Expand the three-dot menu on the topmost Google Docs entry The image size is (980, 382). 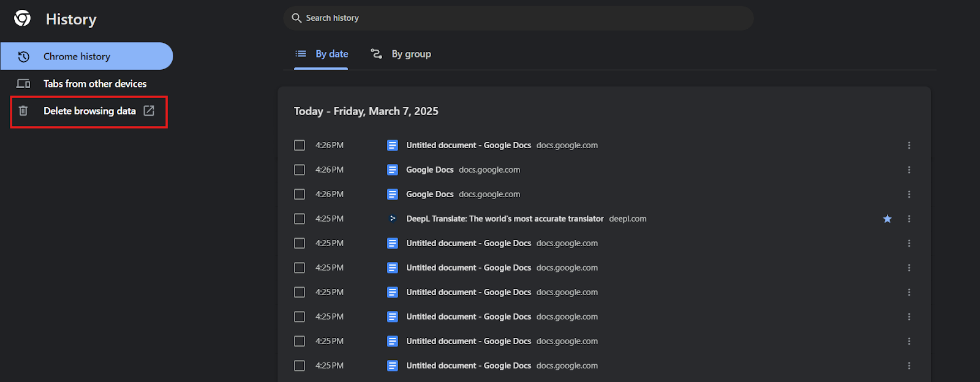(x=909, y=170)
